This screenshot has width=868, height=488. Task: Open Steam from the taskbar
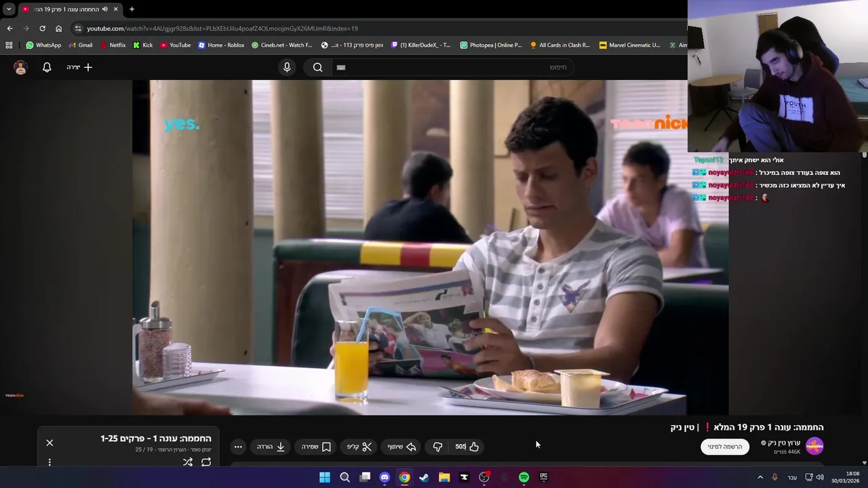424,477
